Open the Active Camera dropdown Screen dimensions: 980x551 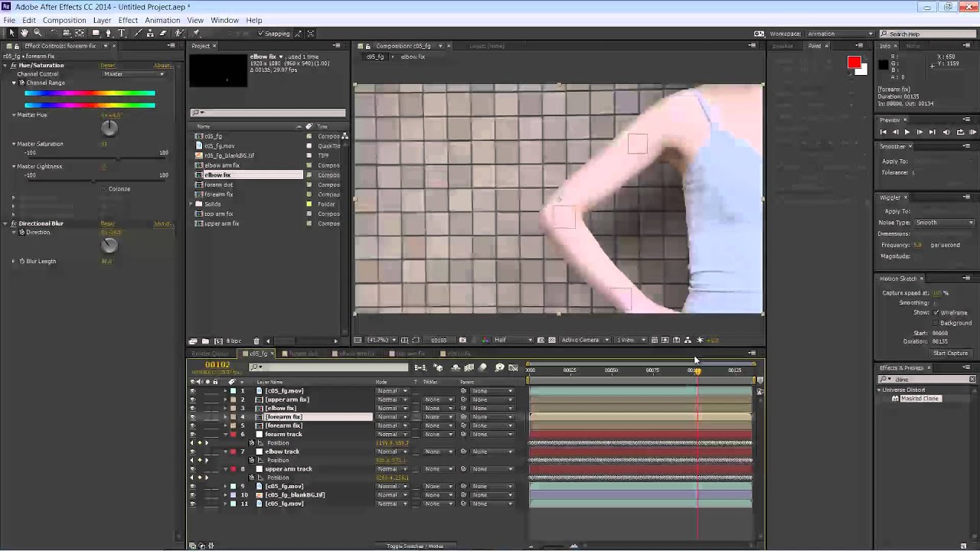(x=586, y=340)
